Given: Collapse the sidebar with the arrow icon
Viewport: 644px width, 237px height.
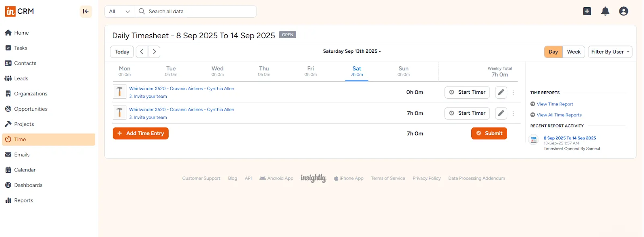Looking at the screenshot, I should (x=86, y=11).
